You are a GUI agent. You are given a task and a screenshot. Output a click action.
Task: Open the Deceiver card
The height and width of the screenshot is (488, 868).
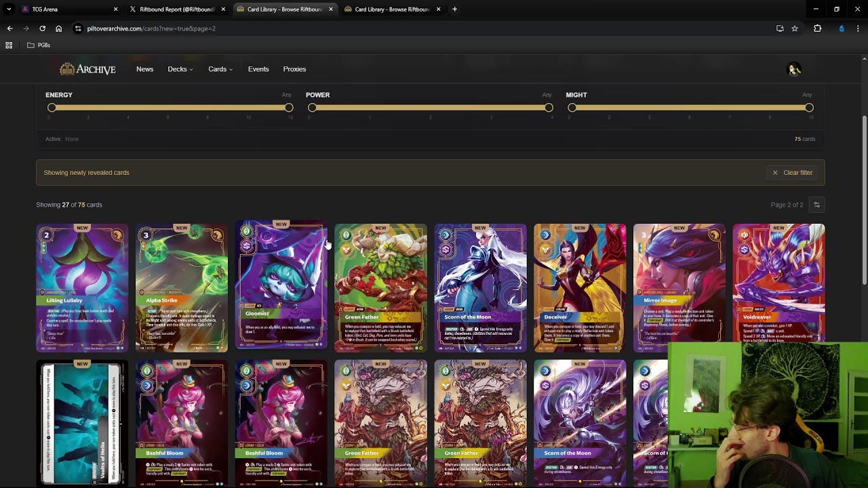[x=580, y=288]
